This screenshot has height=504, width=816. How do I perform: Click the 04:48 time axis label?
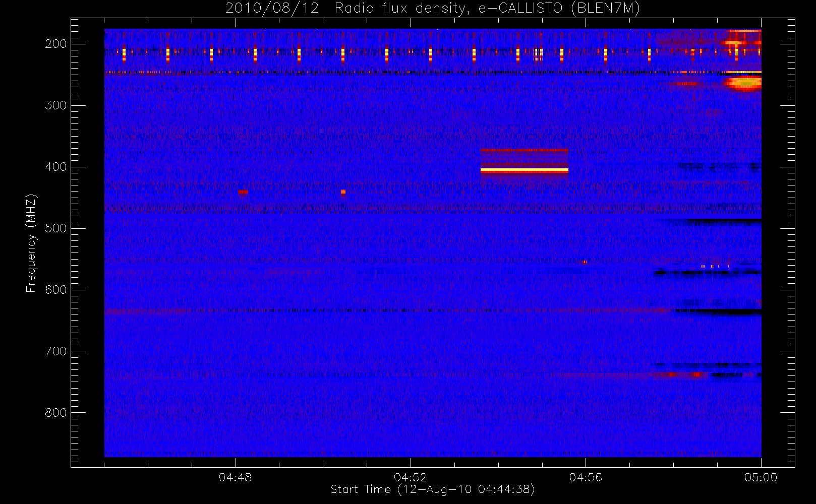pyautogui.click(x=235, y=477)
